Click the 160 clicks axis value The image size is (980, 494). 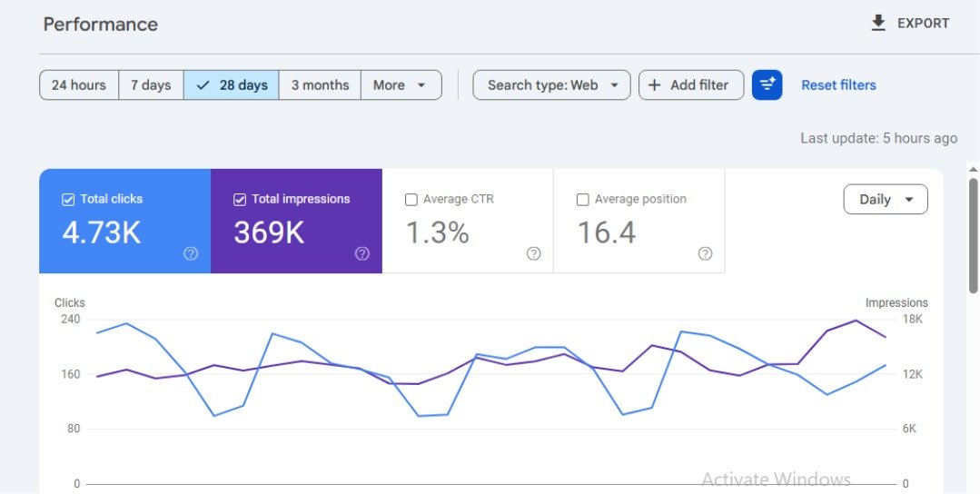tap(71, 374)
